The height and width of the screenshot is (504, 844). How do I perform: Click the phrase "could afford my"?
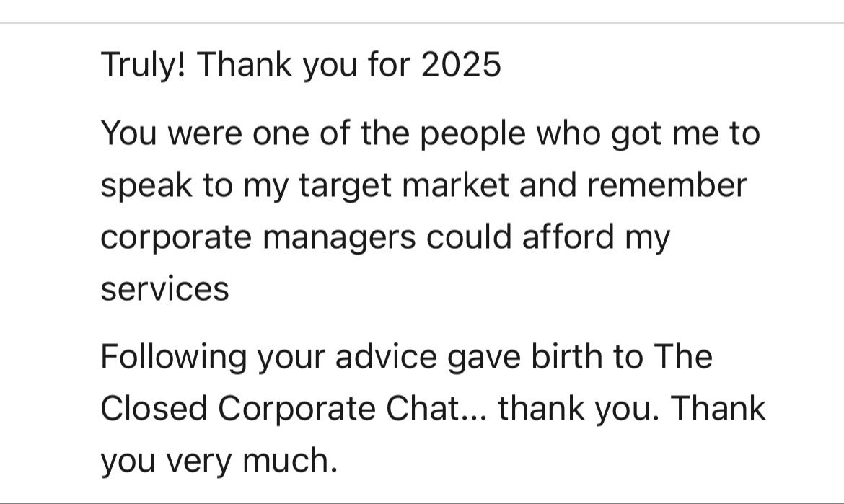coord(548,238)
